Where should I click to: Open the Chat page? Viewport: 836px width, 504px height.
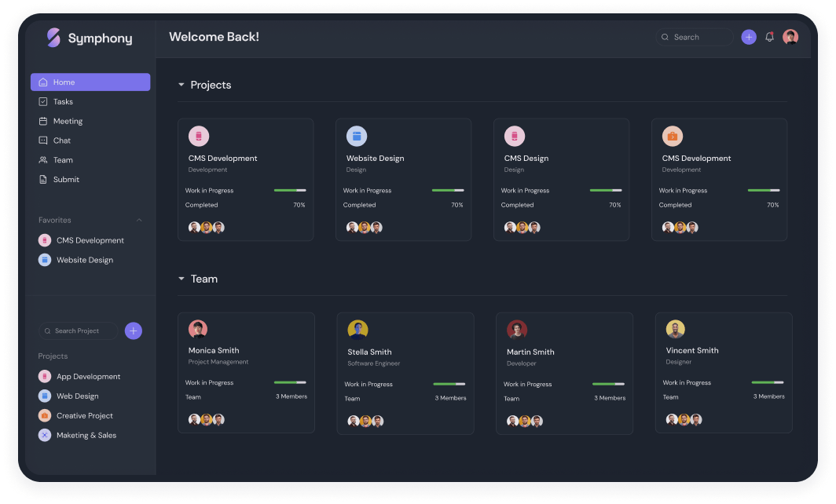point(62,141)
